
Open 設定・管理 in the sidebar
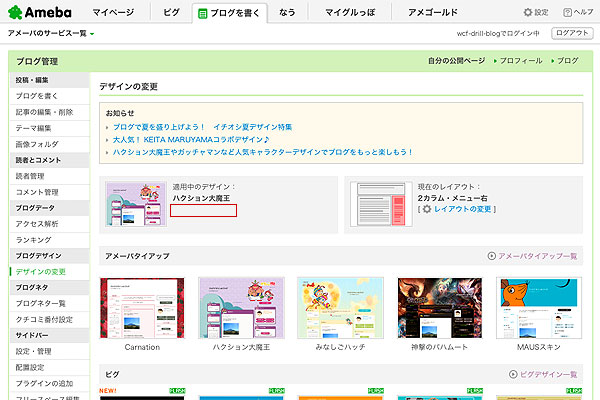(50, 351)
